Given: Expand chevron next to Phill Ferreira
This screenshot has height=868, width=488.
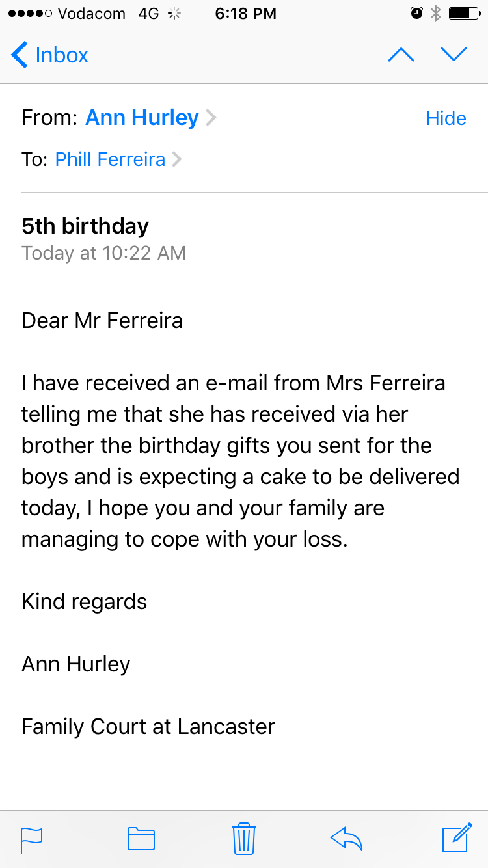Looking at the screenshot, I should pos(176,159).
